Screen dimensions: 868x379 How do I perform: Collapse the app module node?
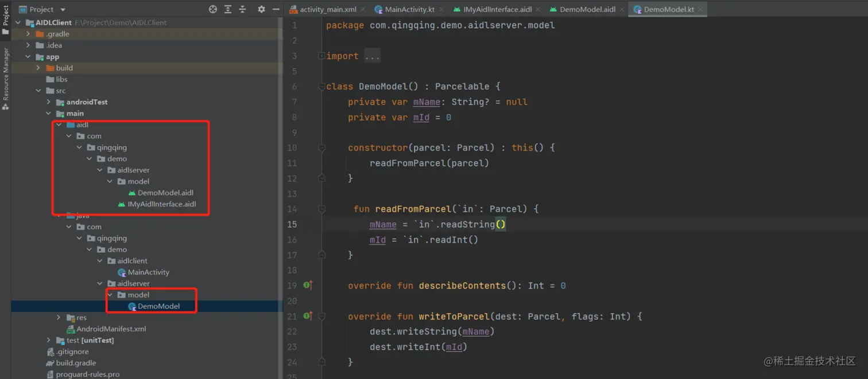coord(28,57)
